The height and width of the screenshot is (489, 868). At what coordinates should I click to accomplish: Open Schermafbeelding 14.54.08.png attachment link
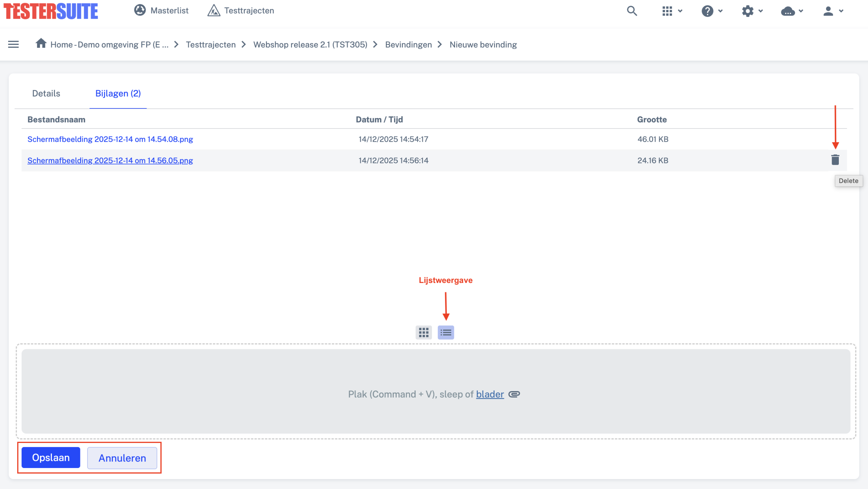tap(110, 139)
